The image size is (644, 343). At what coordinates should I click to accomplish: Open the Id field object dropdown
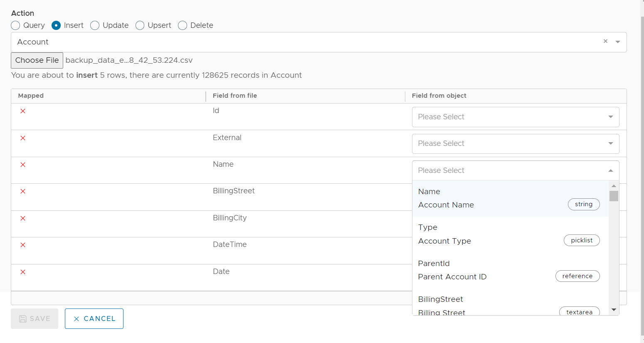[515, 117]
